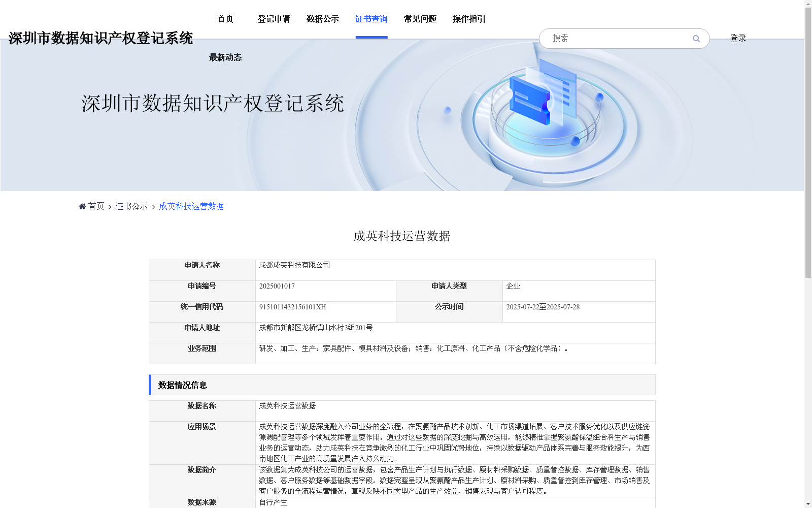Click the 数据情况信息 section header
The height and width of the screenshot is (508, 812).
402,385
